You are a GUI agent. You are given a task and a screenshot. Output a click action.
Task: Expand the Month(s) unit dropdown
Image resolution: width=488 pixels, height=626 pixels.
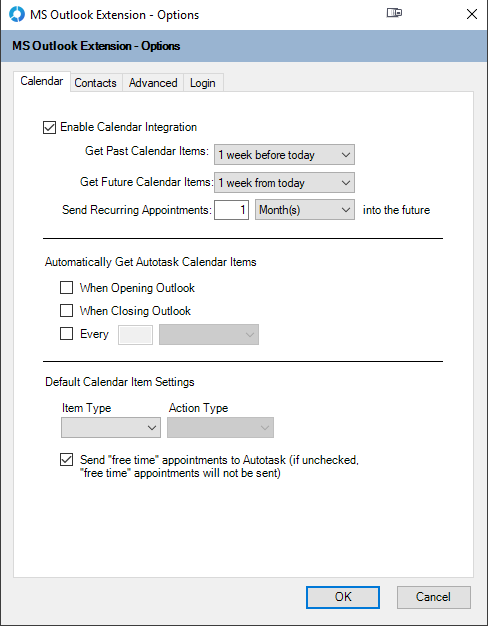click(x=305, y=210)
